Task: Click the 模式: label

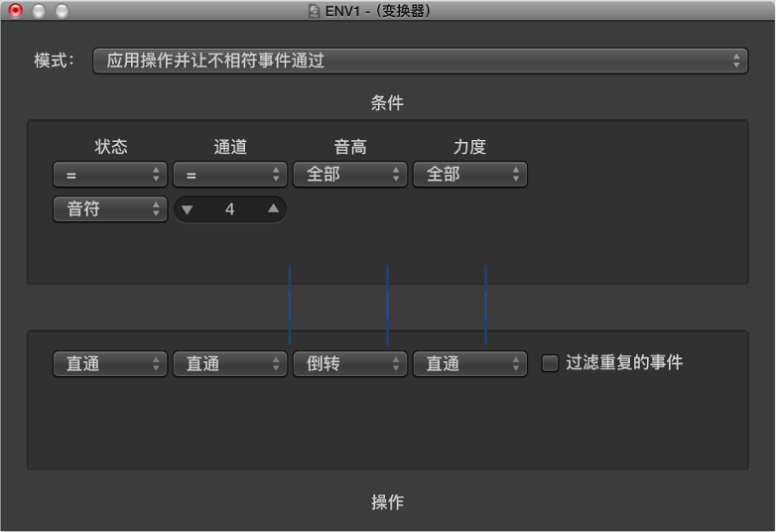Action: click(x=54, y=61)
